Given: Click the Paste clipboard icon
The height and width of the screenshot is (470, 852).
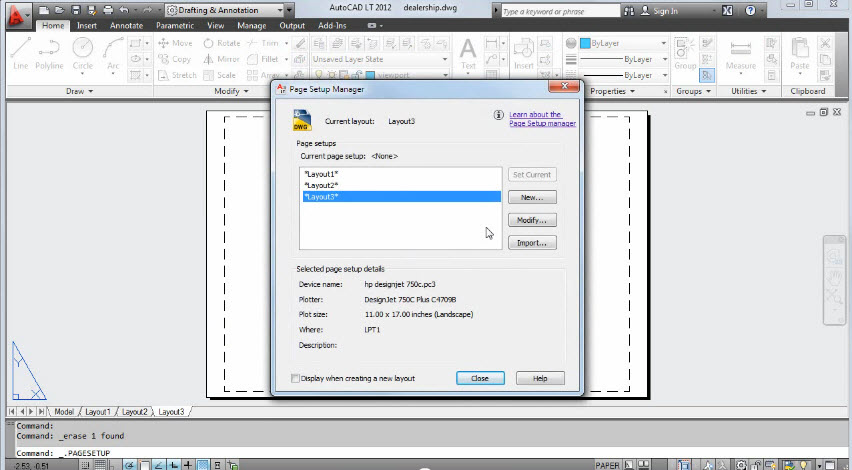Looking at the screenshot, I should click(800, 53).
